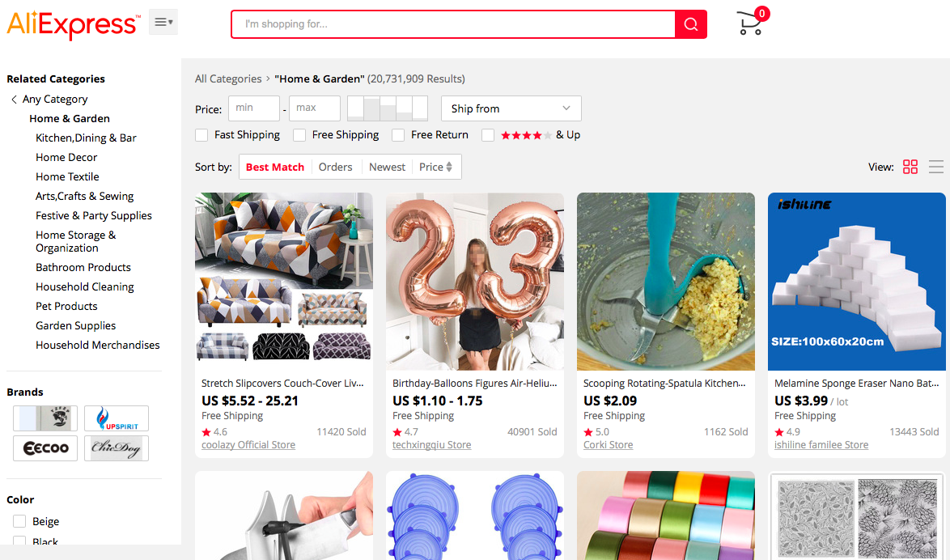Open the knife sharpener product image
The width and height of the screenshot is (950, 560).
pyautogui.click(x=283, y=515)
